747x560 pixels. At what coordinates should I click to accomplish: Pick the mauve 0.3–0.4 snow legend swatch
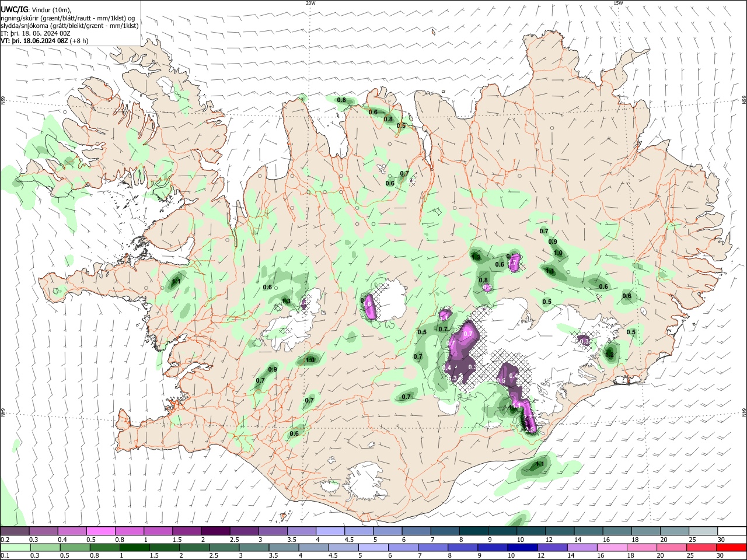click(43, 531)
